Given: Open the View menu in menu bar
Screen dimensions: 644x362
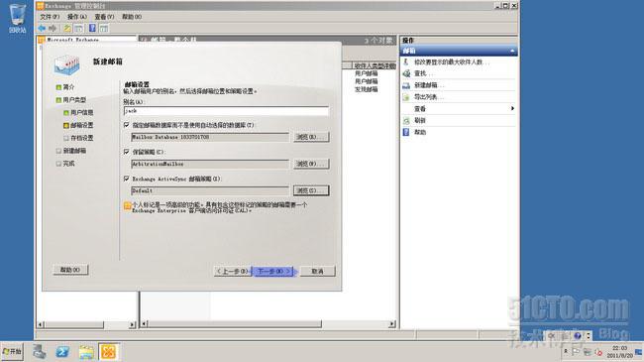Looking at the screenshot, I should [x=104, y=17].
